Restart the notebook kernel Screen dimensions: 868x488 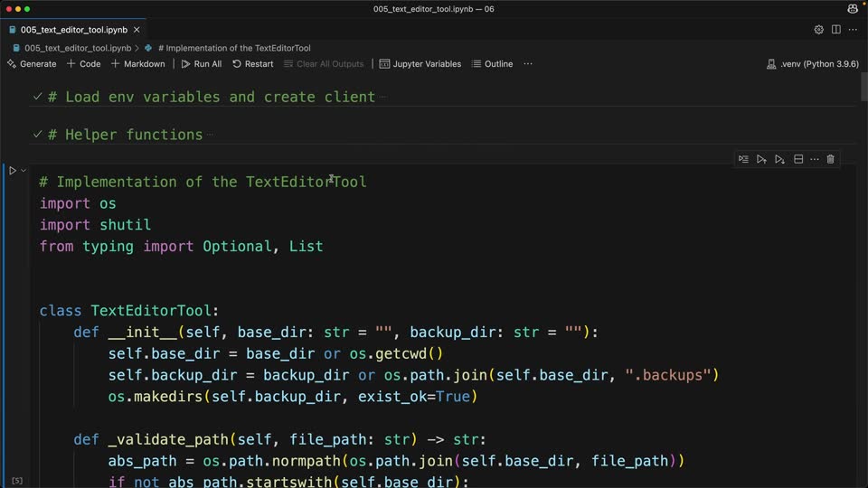(253, 64)
